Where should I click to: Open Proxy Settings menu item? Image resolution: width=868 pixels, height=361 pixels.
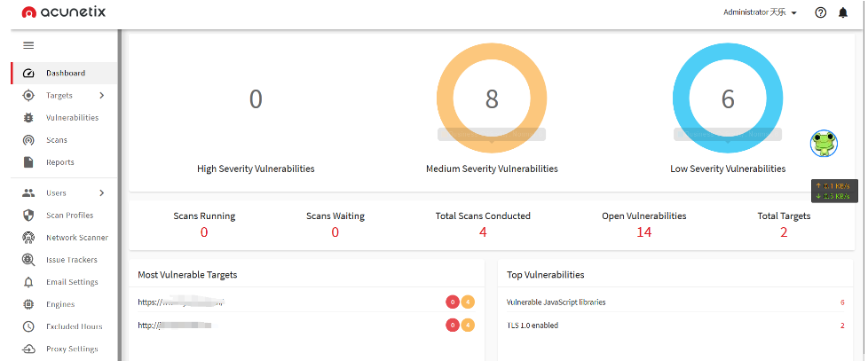(x=64, y=349)
